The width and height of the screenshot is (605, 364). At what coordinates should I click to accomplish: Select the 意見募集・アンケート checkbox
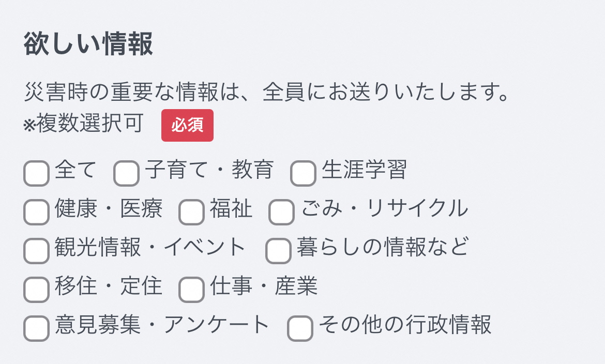36,327
